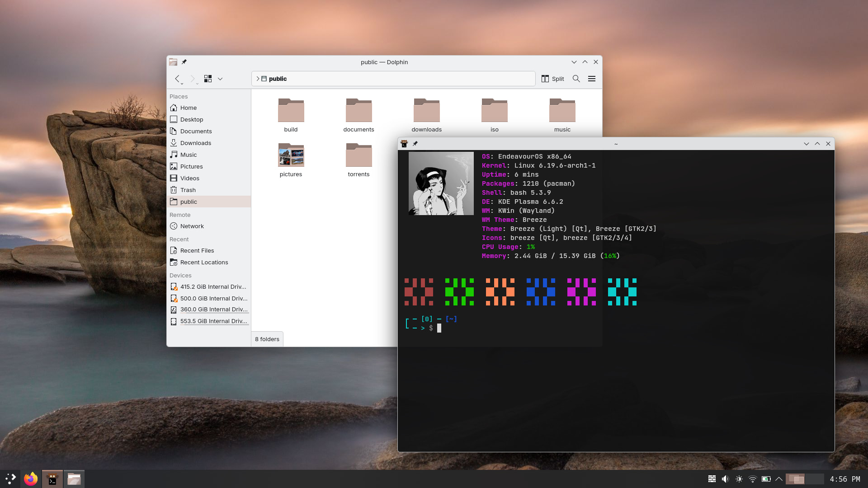Expand the breadcrumb chevron before public

coord(258,79)
